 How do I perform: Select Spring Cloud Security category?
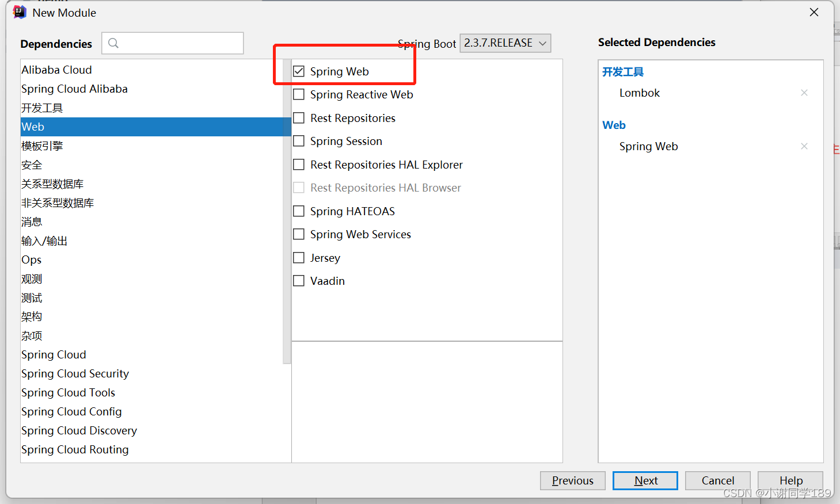[x=152, y=373]
